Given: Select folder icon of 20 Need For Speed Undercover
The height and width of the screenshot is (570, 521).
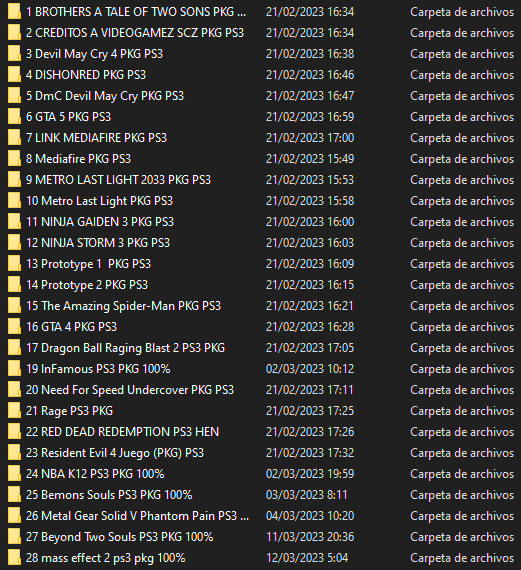Looking at the screenshot, I should pyautogui.click(x=14, y=390).
